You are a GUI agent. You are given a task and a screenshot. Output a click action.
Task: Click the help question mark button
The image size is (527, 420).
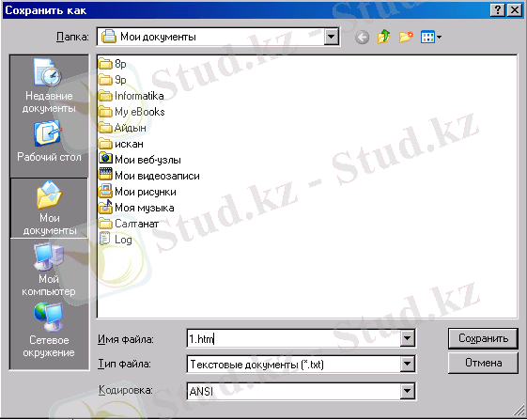pyautogui.click(x=498, y=10)
